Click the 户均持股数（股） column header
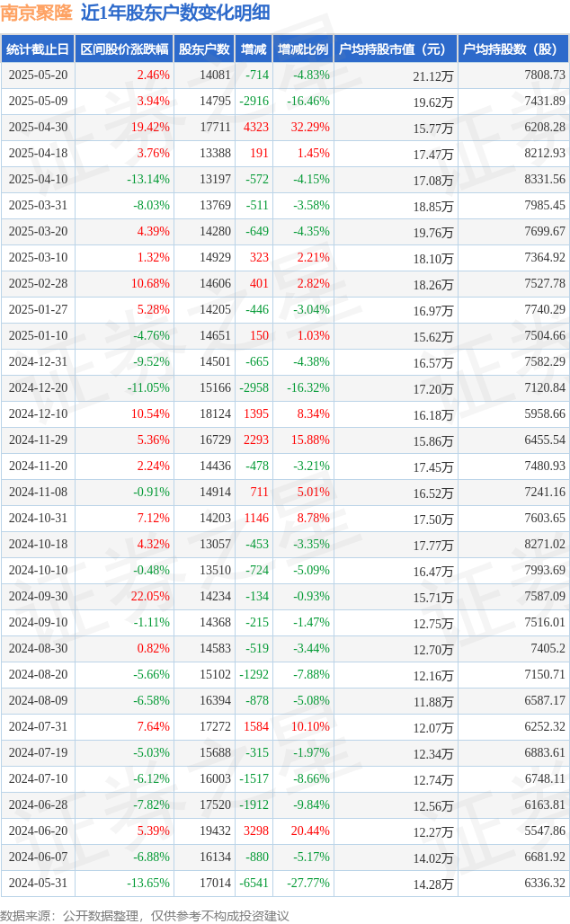This screenshot has width=570, height=924. pos(512,49)
